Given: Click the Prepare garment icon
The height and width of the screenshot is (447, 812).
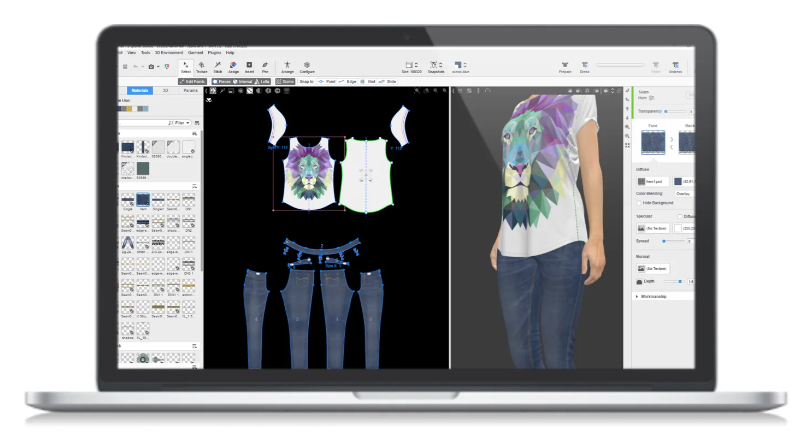Looking at the screenshot, I should pyautogui.click(x=565, y=66).
